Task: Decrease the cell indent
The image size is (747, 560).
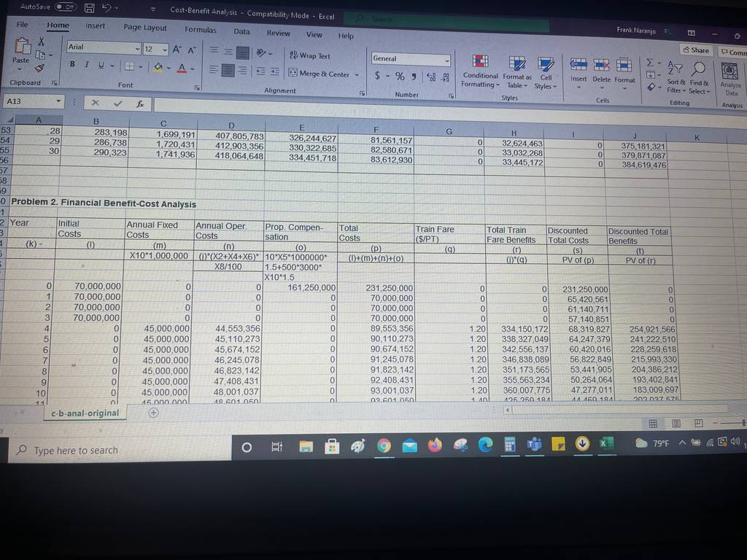Action: point(260,72)
